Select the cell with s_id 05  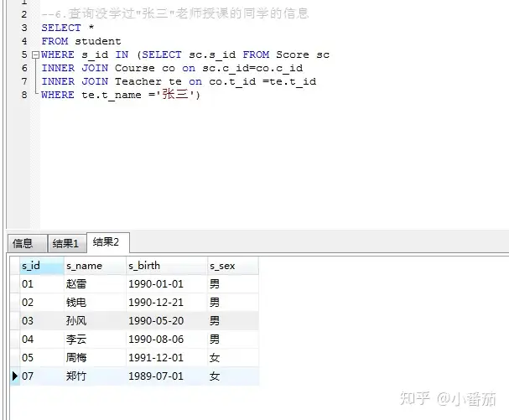pos(42,358)
